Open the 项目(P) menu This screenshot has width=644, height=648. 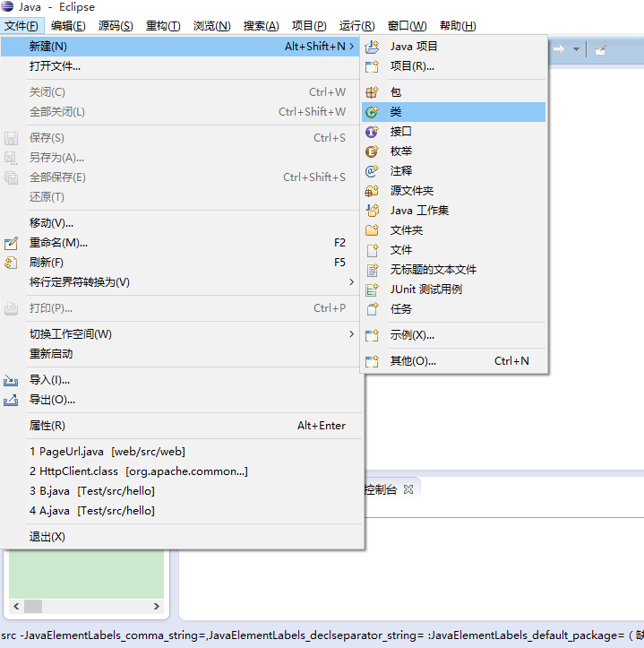click(309, 26)
